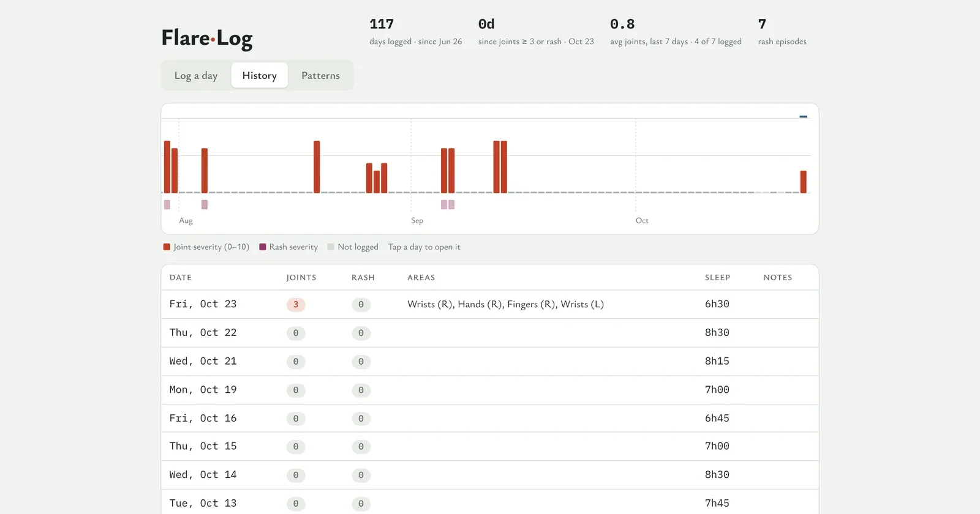Select the Wed, Oct 14 entry

pyautogui.click(x=490, y=475)
